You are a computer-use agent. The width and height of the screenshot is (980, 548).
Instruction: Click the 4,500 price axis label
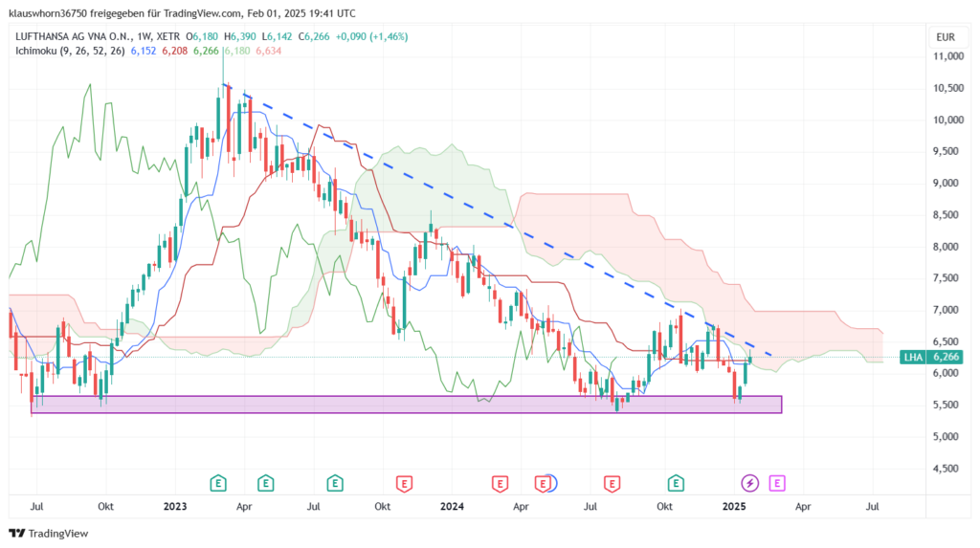[x=946, y=469]
